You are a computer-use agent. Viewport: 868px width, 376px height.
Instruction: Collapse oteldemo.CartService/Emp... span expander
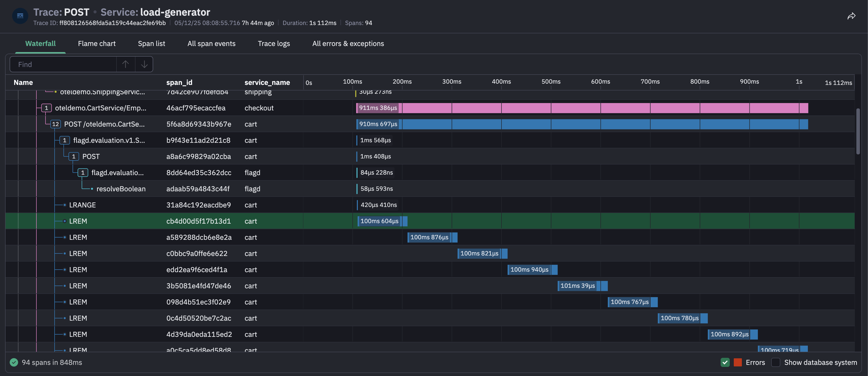tap(46, 108)
